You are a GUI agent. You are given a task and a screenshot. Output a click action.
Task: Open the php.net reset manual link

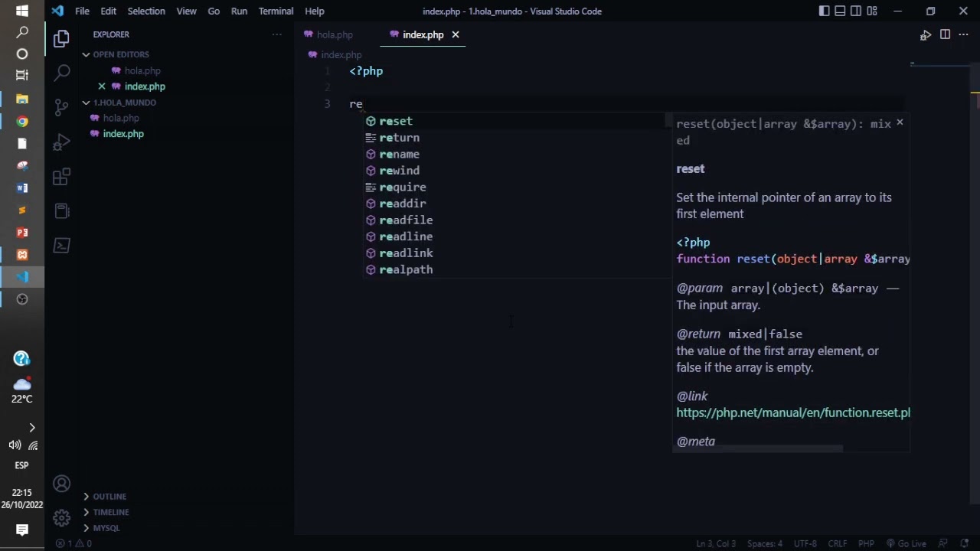tap(792, 412)
